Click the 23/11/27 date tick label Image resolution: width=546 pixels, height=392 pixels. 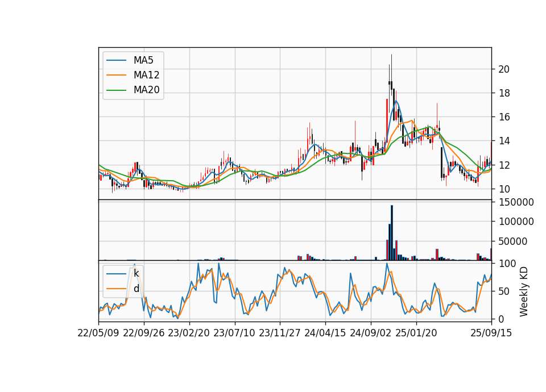pos(280,333)
